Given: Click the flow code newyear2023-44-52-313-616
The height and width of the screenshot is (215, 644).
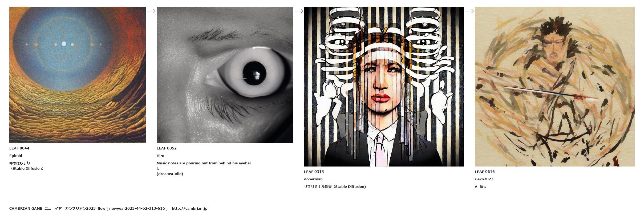Looking at the screenshot, I should pos(137,208).
